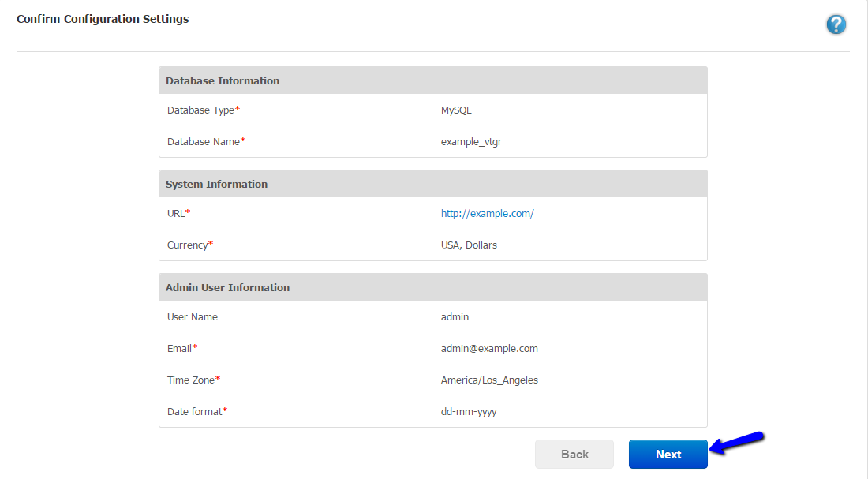Viewport: 868px width, 479px height.
Task: Click the Date format label
Action: (x=197, y=411)
